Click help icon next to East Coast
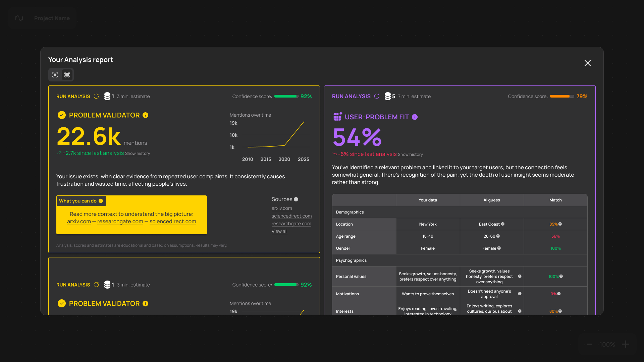Viewport: 644px width, 362px height. click(x=503, y=224)
